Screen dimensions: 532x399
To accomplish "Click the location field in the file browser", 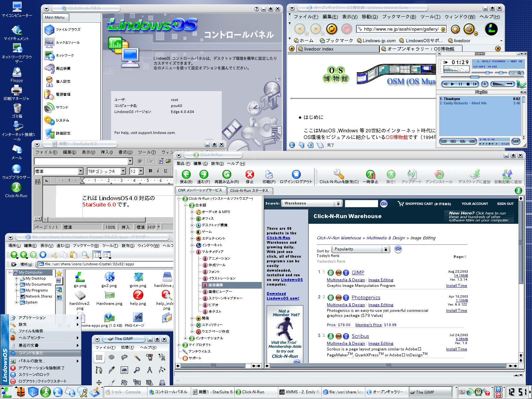I will (105, 264).
